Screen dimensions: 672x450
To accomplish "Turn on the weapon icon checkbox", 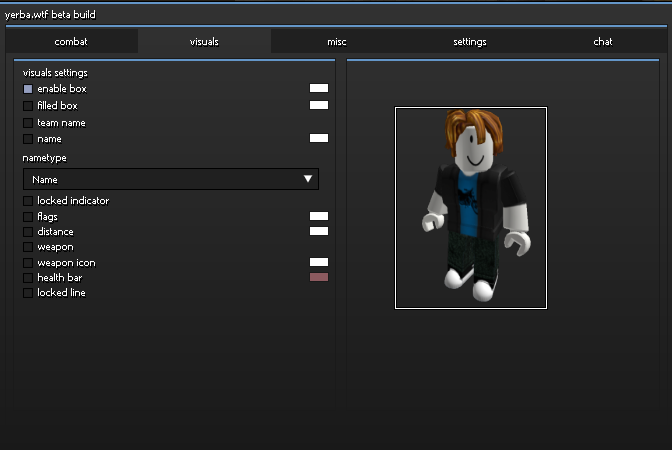I will click(28, 263).
